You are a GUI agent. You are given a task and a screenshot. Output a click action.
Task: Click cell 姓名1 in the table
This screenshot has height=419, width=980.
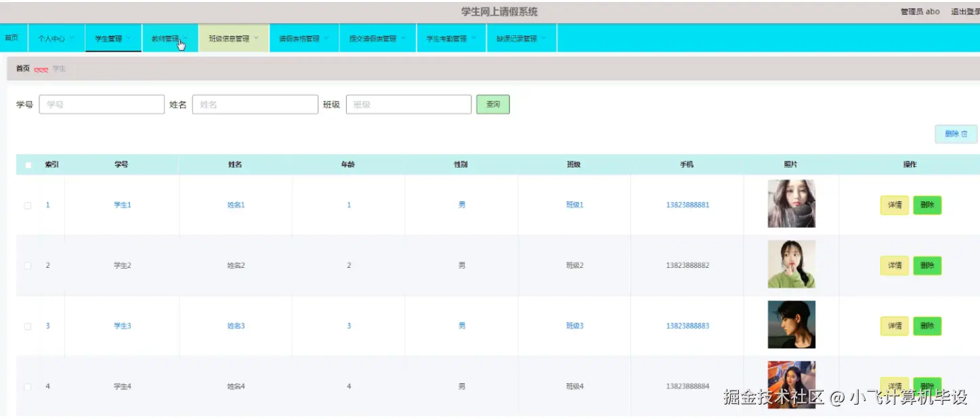coord(236,205)
